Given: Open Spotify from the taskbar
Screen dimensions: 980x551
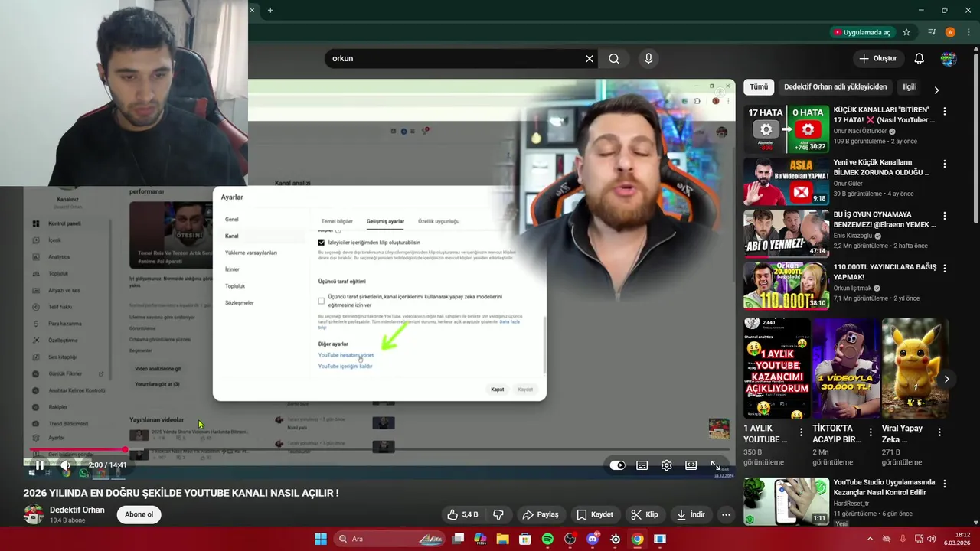Looking at the screenshot, I should pyautogui.click(x=547, y=539).
